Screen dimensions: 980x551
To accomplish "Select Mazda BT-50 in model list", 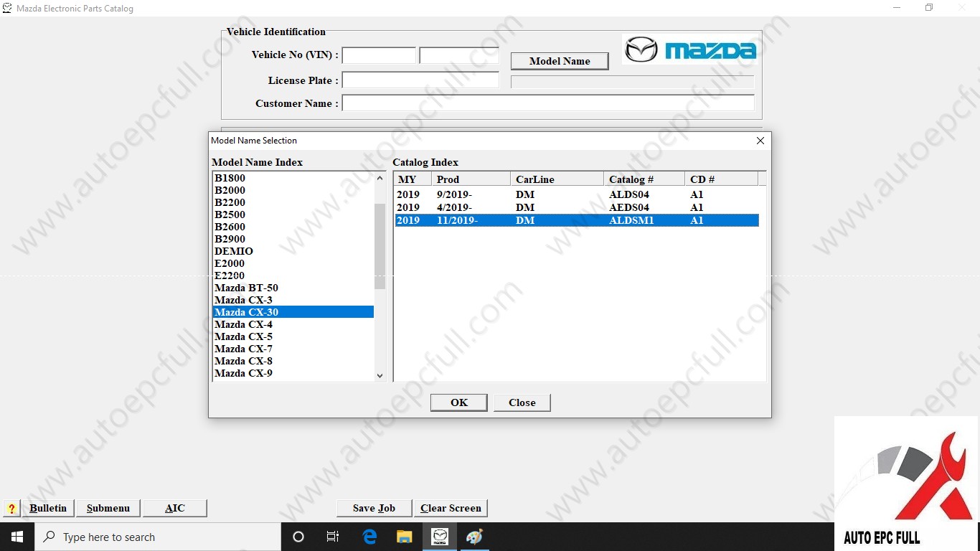I will tap(293, 288).
